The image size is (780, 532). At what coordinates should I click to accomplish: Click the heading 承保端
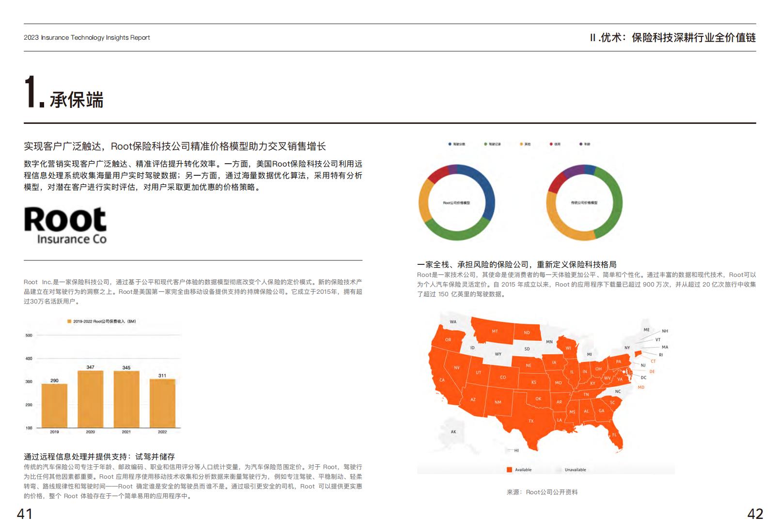pos(77,100)
